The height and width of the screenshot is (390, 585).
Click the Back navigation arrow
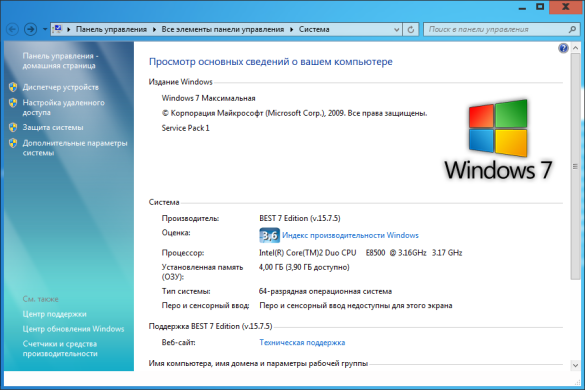[12, 29]
